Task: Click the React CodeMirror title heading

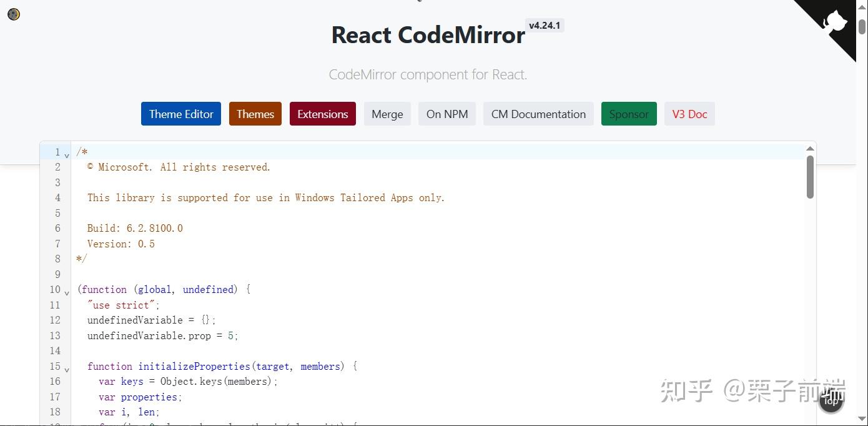Action: [x=428, y=35]
